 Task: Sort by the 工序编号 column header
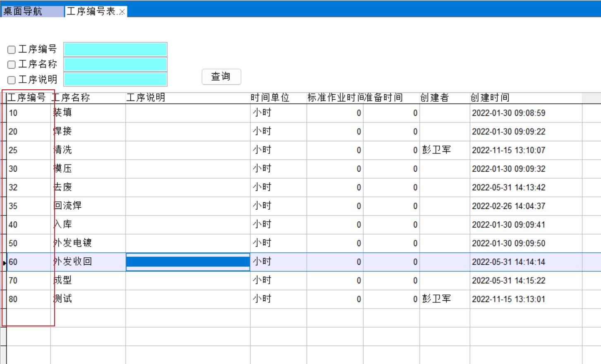tap(27, 98)
